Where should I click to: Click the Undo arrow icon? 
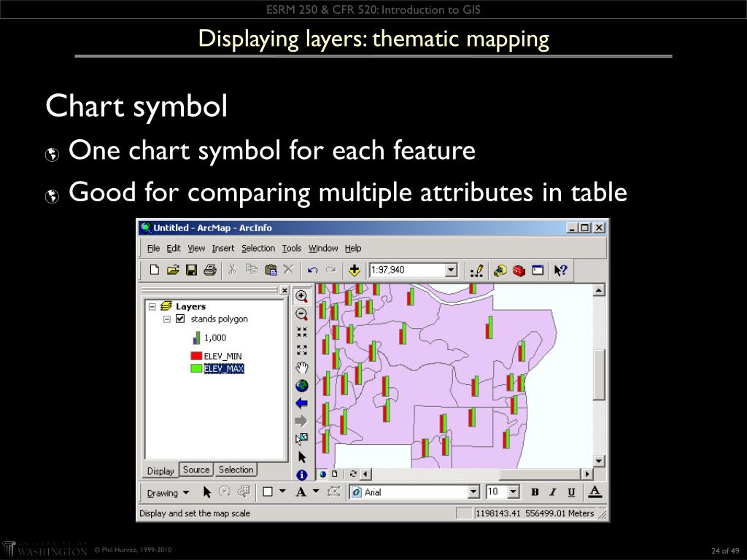[x=312, y=270]
